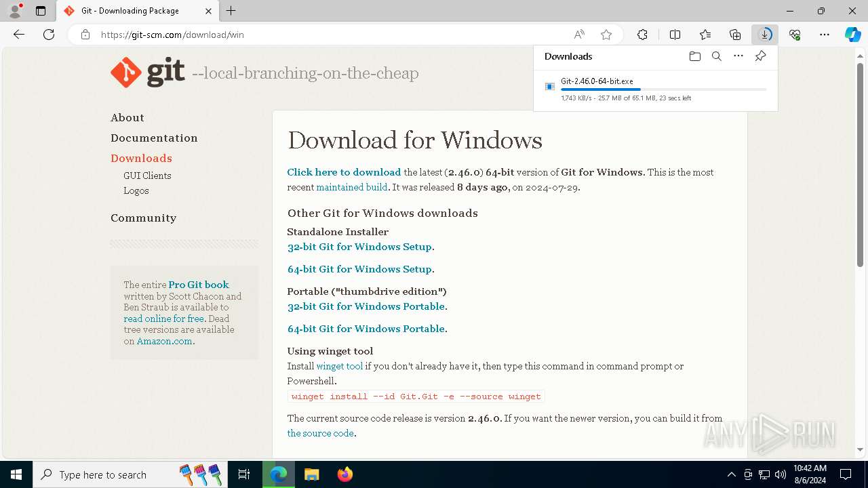The image size is (868, 488).
Task: Open Amazon.com link
Action: coord(165,341)
